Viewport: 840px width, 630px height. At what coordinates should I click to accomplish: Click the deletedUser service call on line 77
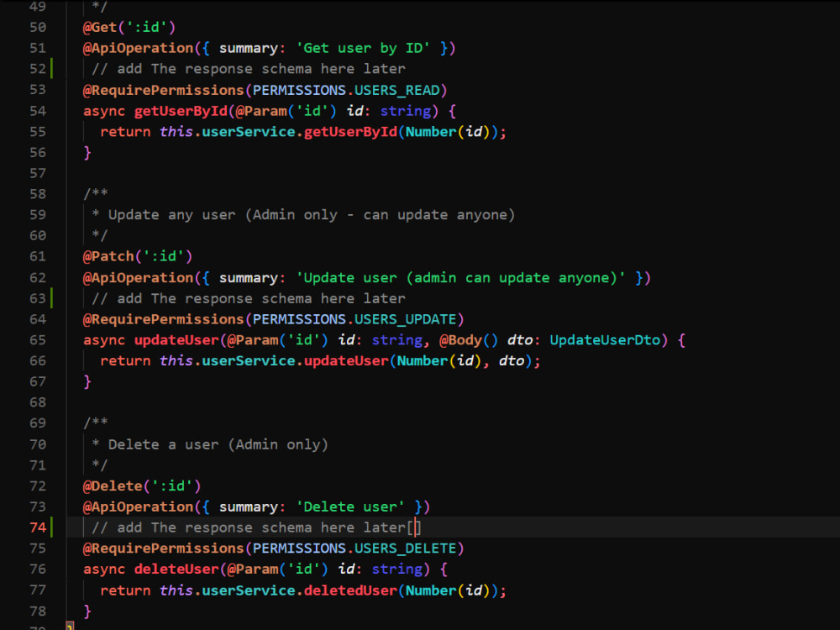(x=350, y=591)
